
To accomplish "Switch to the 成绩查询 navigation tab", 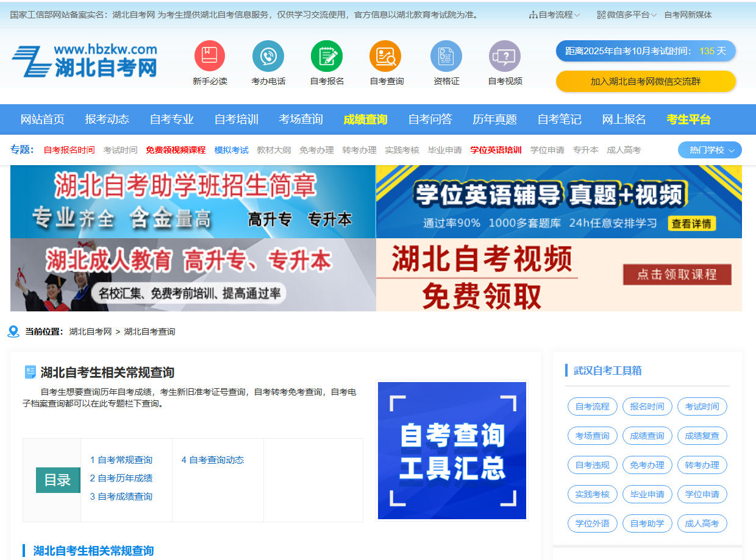I will point(365,119).
